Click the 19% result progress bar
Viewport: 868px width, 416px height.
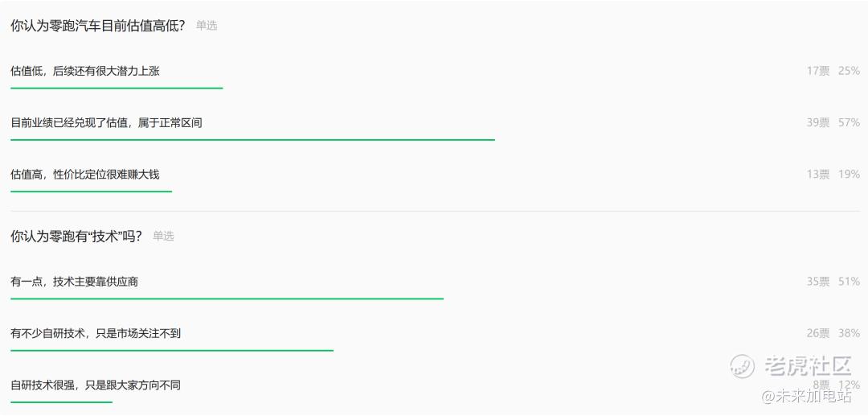tap(92, 192)
